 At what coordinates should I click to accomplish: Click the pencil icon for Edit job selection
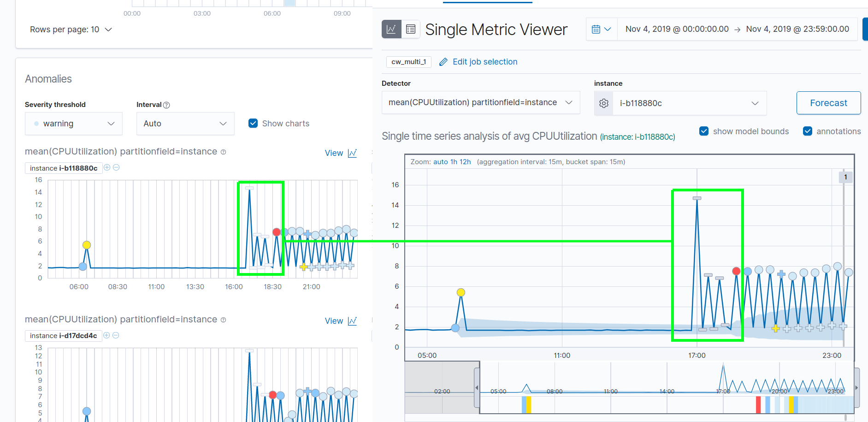[443, 61]
